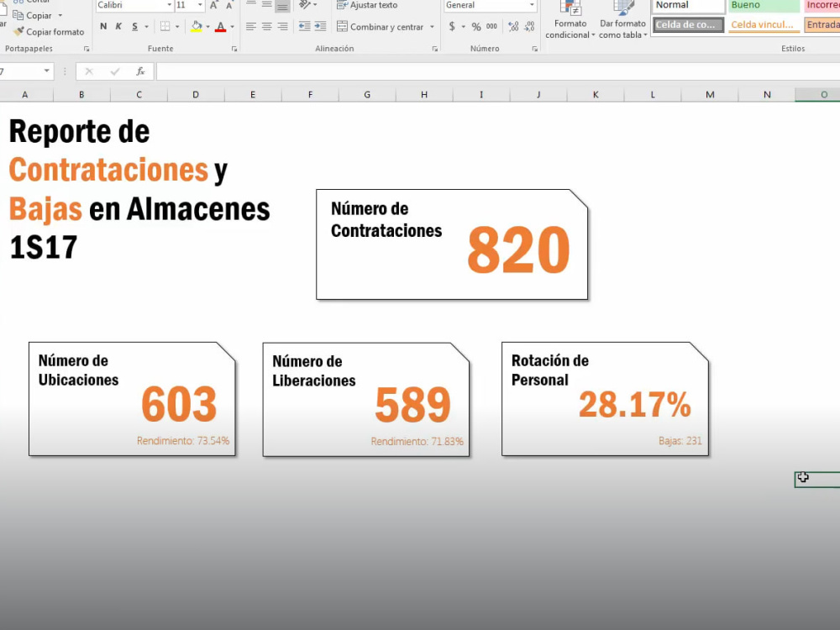This screenshot has width=840, height=630.
Task: Click the accounting format dropdown arrow
Action: pos(464,26)
